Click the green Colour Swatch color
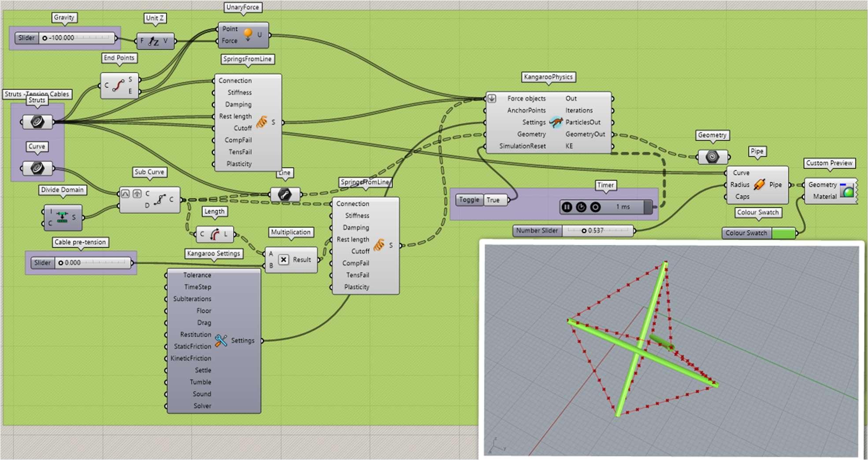This screenshot has width=868, height=460. click(783, 233)
